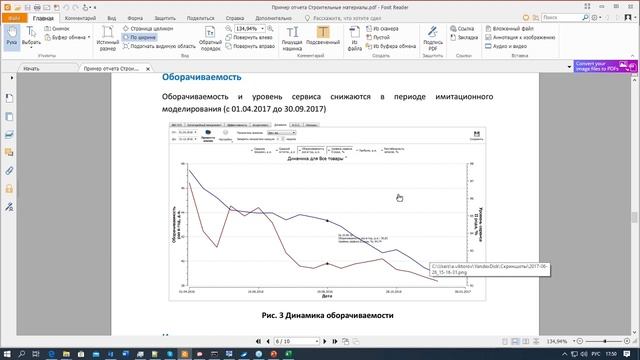Screen dimensions: 640x360
Task: Insert a Ссылка link
Action: click(x=462, y=29)
